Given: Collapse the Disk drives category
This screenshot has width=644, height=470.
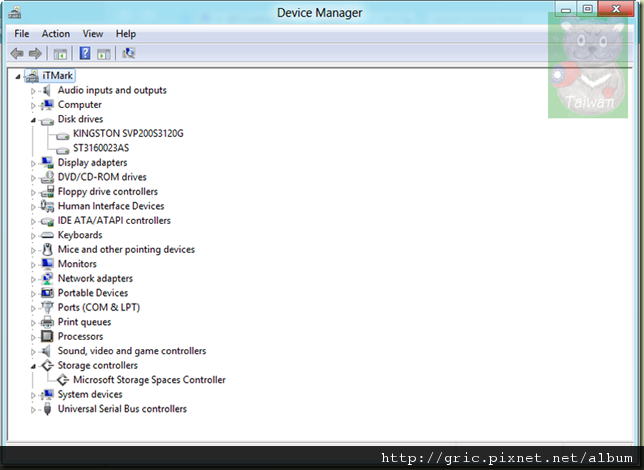Looking at the screenshot, I should [33, 119].
